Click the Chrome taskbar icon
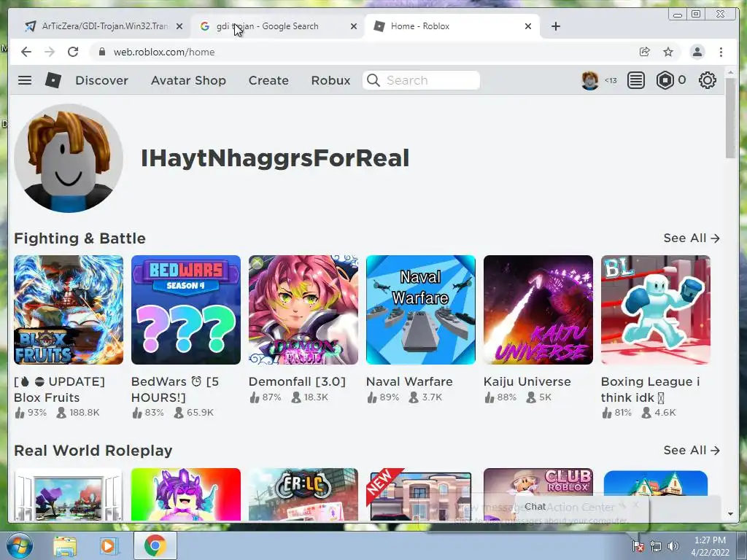This screenshot has width=747, height=560. (155, 545)
